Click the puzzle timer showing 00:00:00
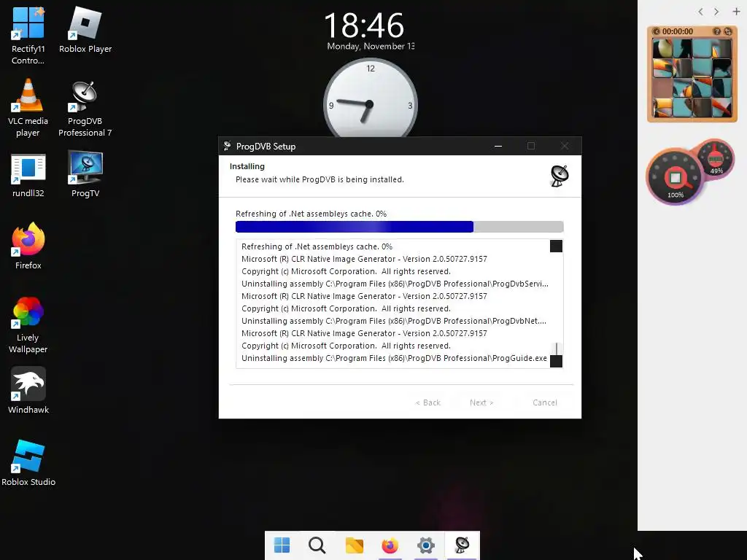The width and height of the screenshot is (747, 560). pyautogui.click(x=678, y=31)
